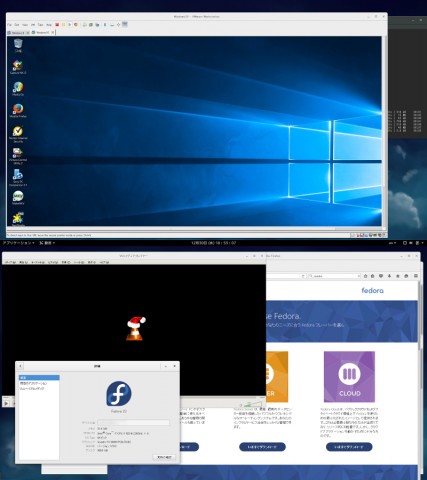Viewport: 427px width, 480px height.
Task: Click the back button in the 詳細 dialog
Action: 20,366
